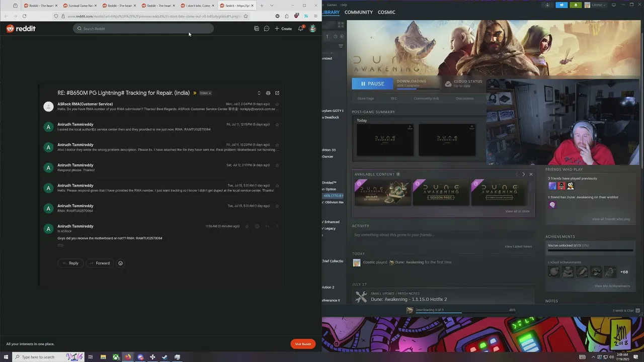Show next available content arrow
The width and height of the screenshot is (644, 362).
pos(523,174)
